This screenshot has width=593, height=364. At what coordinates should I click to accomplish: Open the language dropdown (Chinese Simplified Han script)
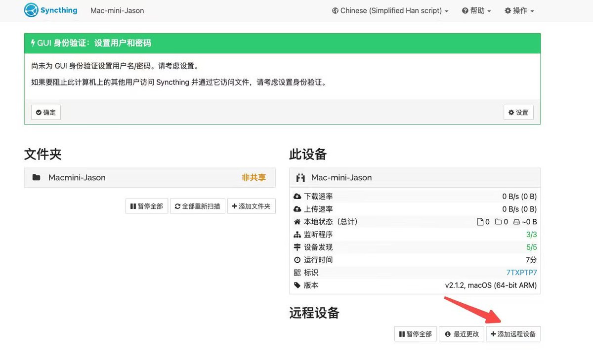click(x=390, y=10)
